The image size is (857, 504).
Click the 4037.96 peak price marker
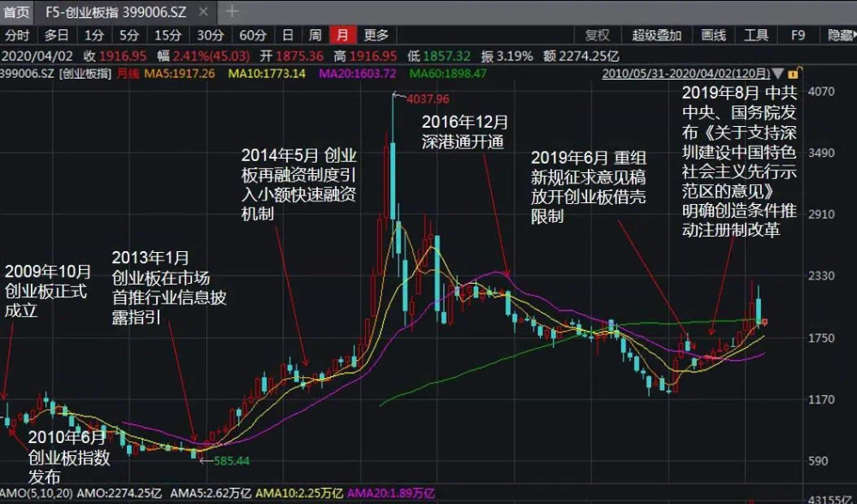[428, 99]
